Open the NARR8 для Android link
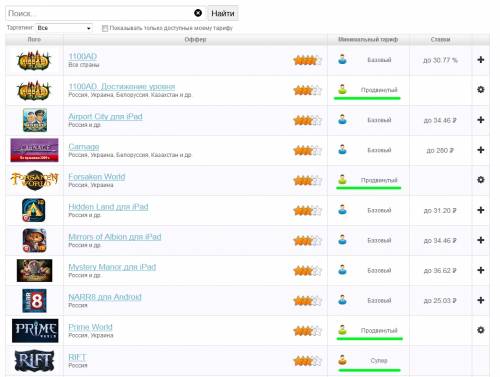 tap(105, 297)
